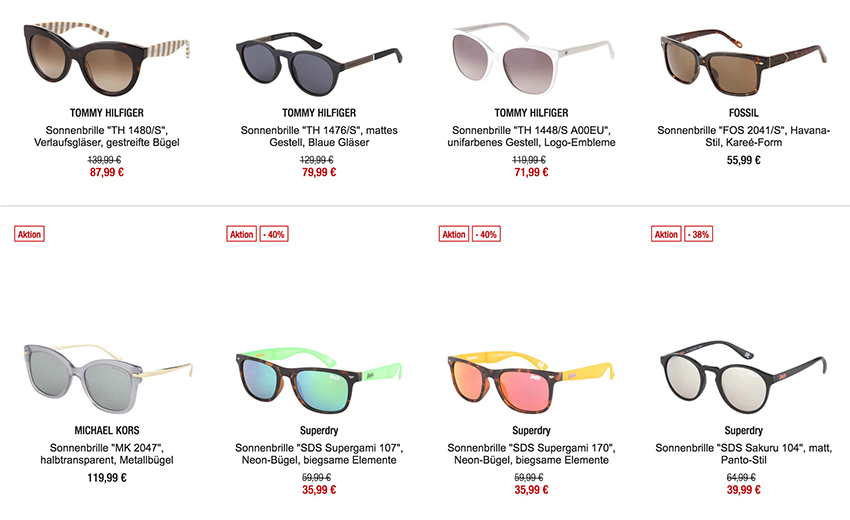Click the 119,99 € price under MK 2047

point(107,478)
